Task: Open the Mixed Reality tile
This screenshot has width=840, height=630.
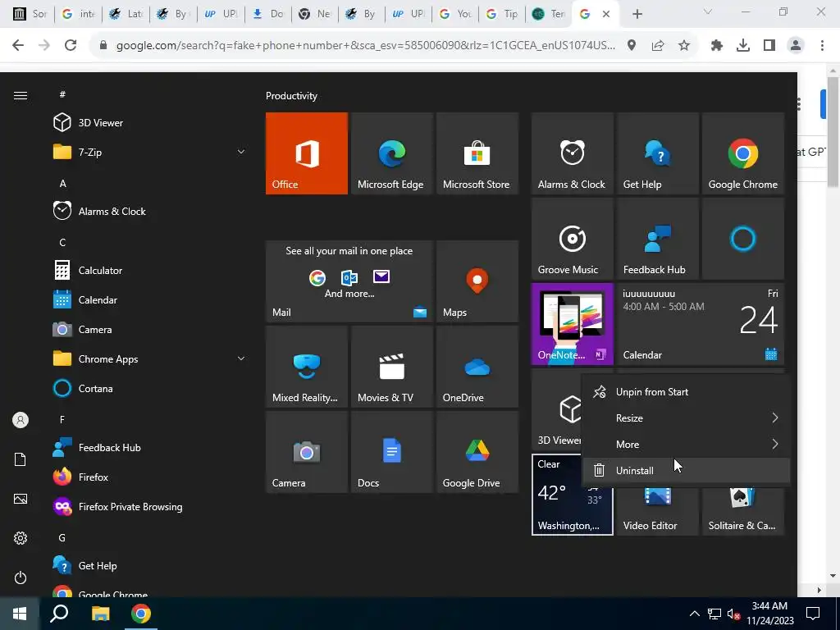Action: coord(307,367)
